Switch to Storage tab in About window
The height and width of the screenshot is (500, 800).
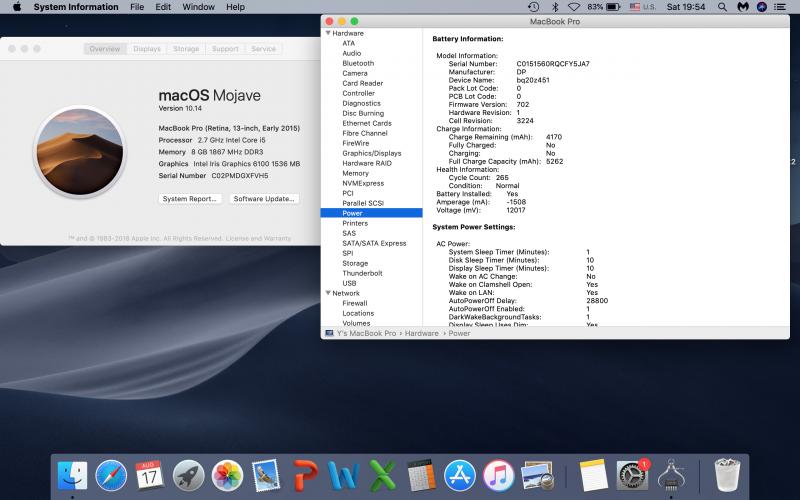click(186, 49)
